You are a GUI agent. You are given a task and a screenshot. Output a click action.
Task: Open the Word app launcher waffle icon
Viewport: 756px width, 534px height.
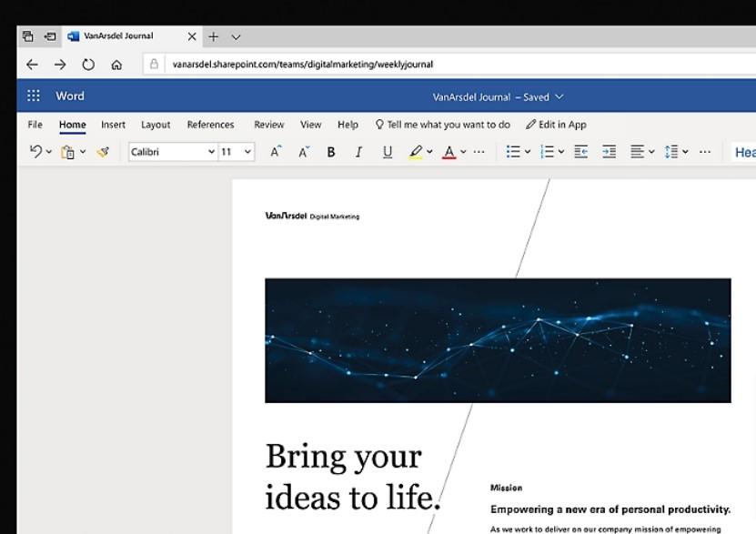(34, 96)
